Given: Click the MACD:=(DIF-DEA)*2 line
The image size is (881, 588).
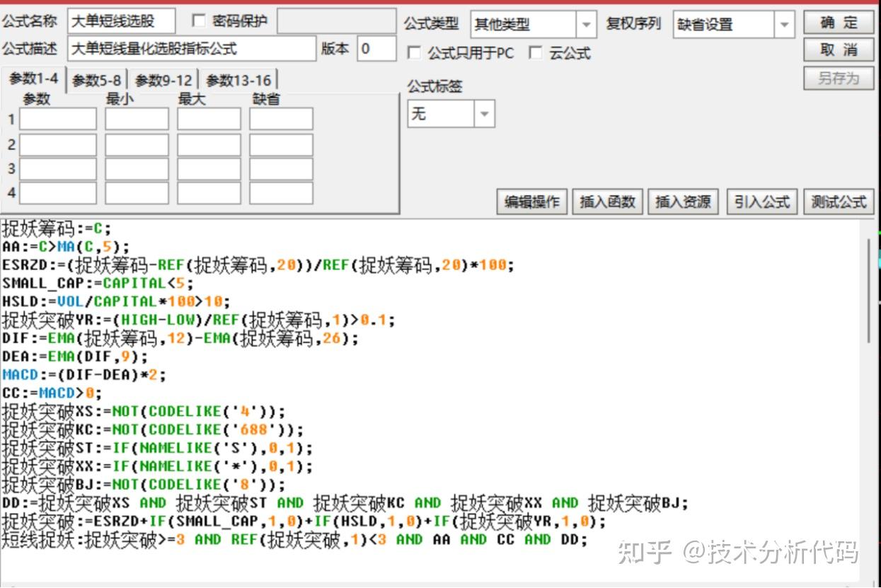Looking at the screenshot, I should (84, 375).
